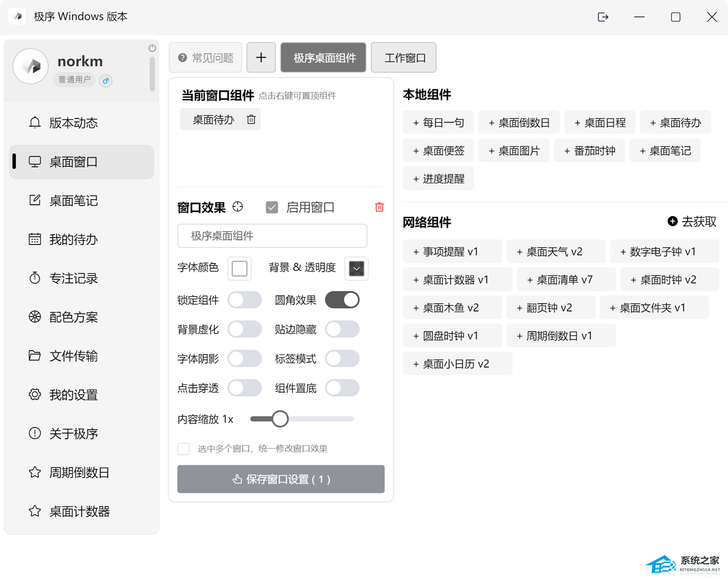Add the 每日一句 local widget

438,123
